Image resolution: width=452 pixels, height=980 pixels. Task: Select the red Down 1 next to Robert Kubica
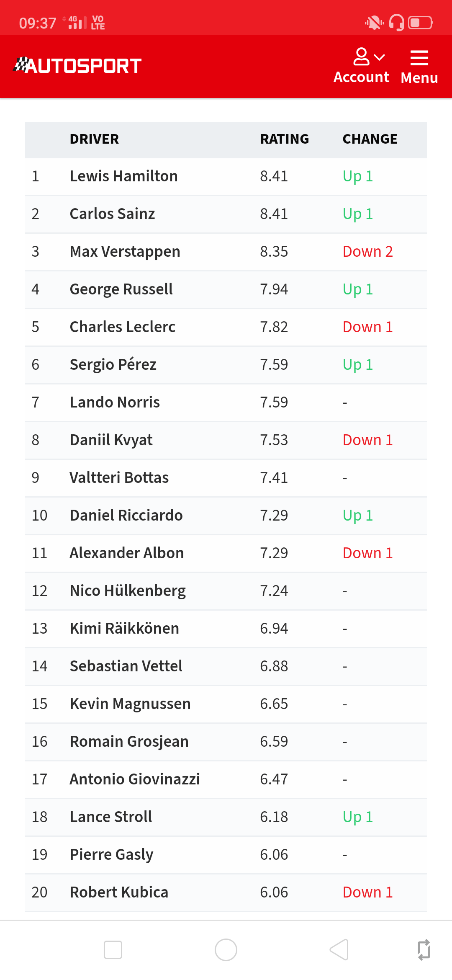(367, 892)
